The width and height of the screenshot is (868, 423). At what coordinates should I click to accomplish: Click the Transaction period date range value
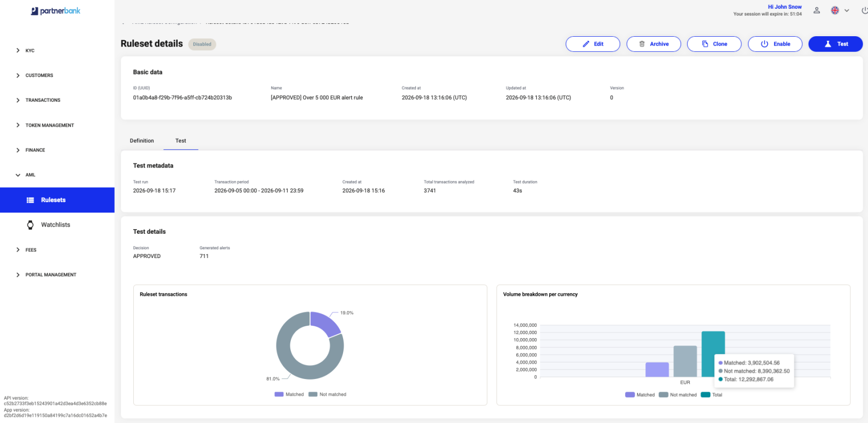[x=259, y=191]
